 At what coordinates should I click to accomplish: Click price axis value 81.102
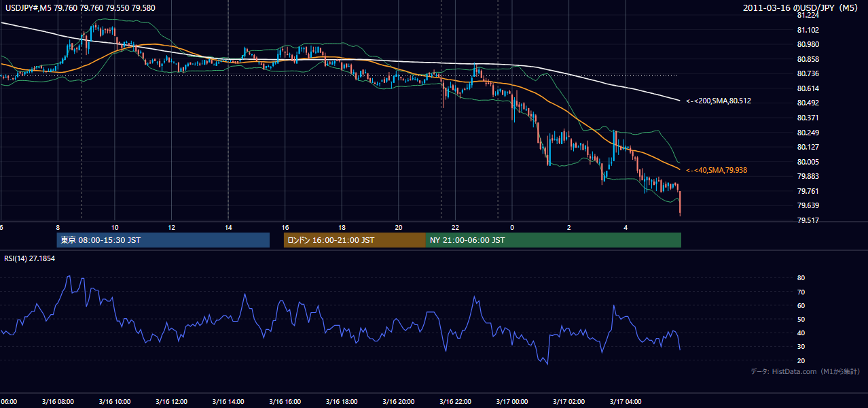(808, 30)
